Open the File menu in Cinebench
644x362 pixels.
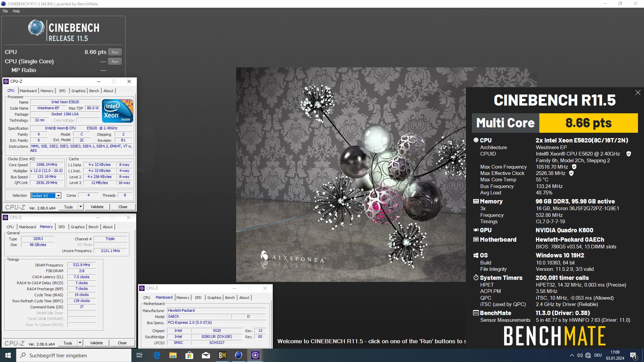click(5, 11)
